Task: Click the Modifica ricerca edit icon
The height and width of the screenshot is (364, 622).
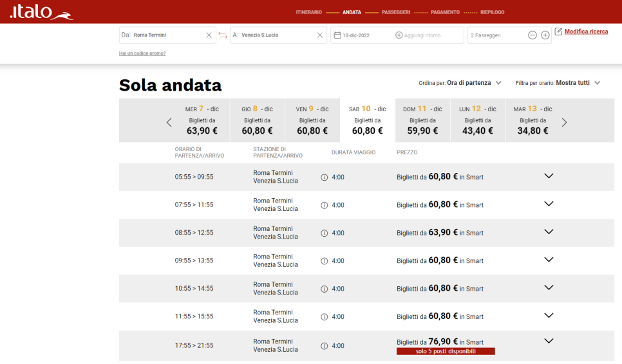Action: 558,32
